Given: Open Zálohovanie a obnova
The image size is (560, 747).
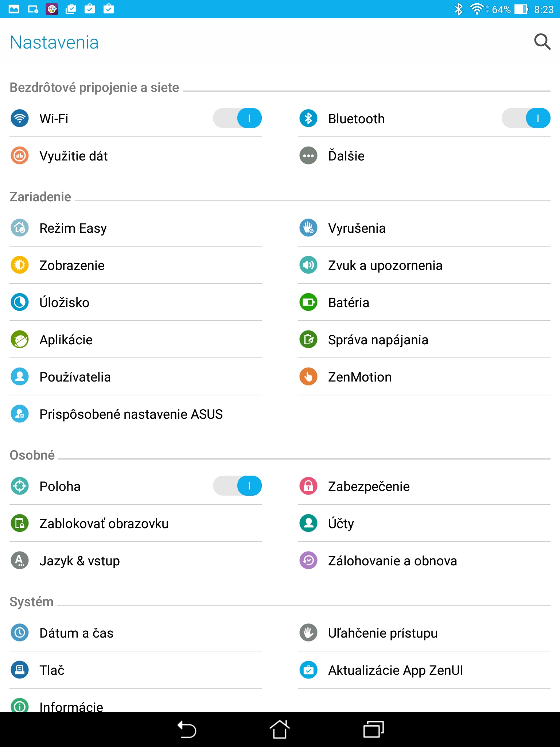Looking at the screenshot, I should coord(392,561).
